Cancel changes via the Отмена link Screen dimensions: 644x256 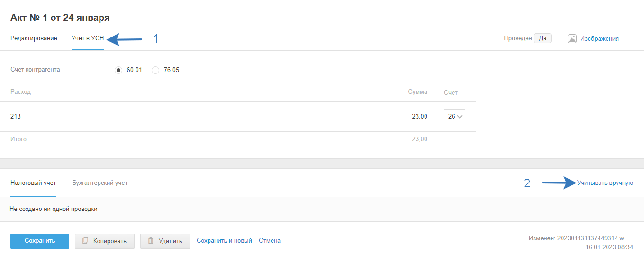point(270,241)
